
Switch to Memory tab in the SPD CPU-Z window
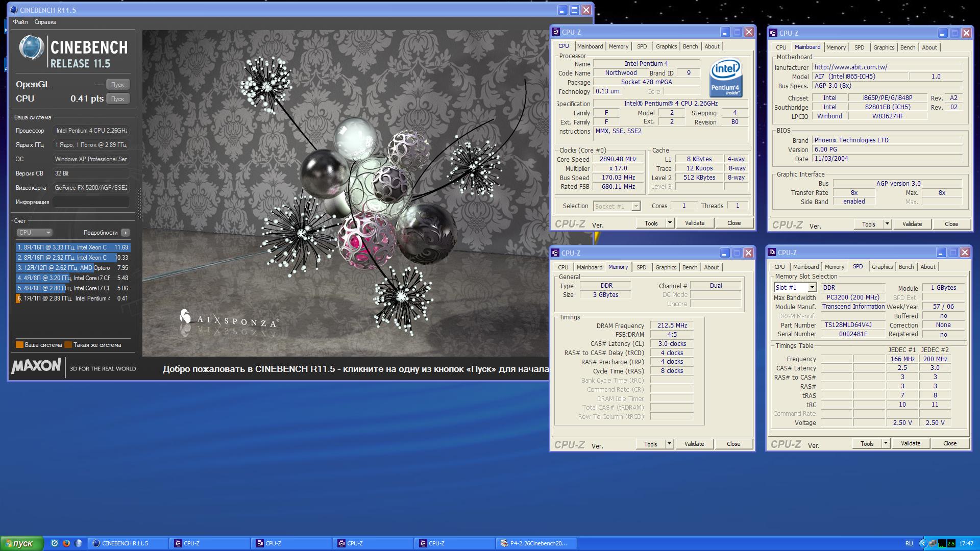(x=835, y=267)
